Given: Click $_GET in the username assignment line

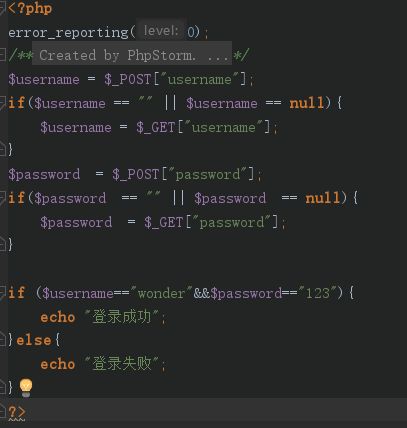Looking at the screenshot, I should coord(156,127).
